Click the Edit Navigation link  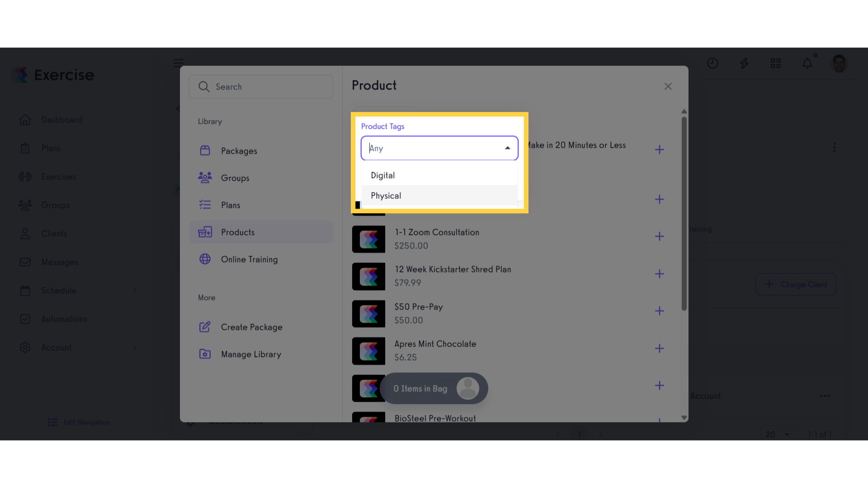[x=79, y=422]
